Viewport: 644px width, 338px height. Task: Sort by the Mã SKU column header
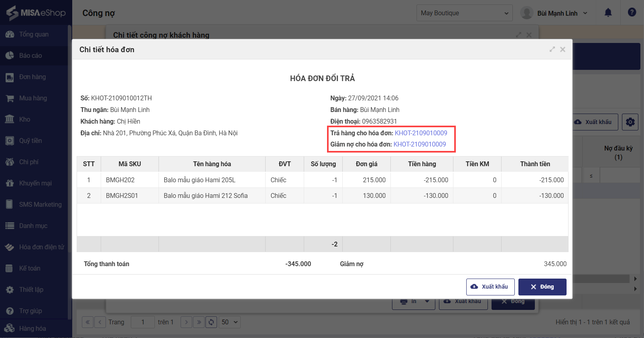130,164
